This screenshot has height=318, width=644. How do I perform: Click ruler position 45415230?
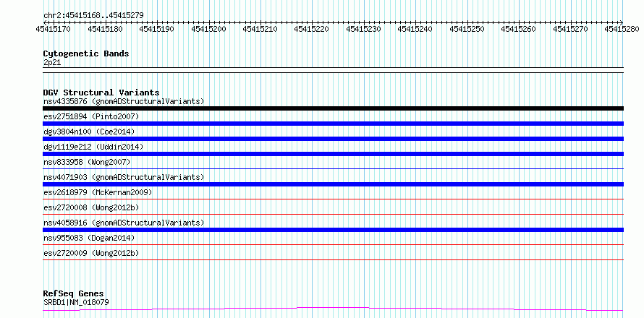point(363,29)
